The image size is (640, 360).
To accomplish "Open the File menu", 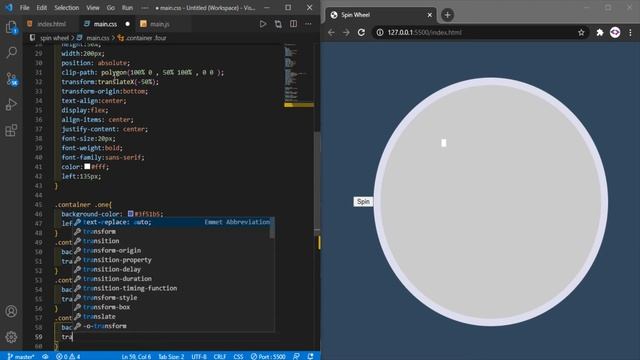I will (24, 8).
